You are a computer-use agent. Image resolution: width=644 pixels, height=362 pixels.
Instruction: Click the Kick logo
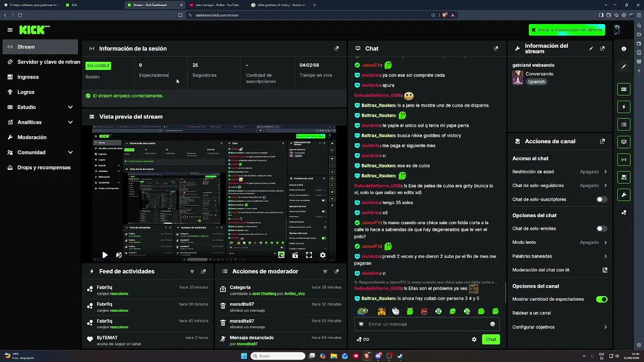tap(34, 30)
